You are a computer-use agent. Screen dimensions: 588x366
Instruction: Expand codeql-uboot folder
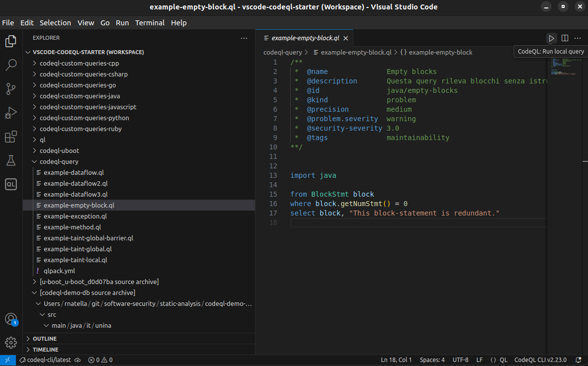[x=139, y=150]
